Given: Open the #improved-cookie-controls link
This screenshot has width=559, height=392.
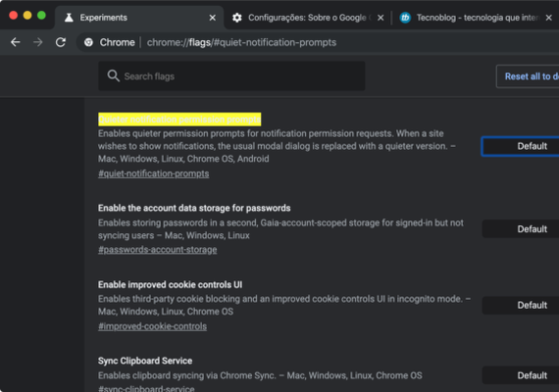Looking at the screenshot, I should (x=153, y=326).
